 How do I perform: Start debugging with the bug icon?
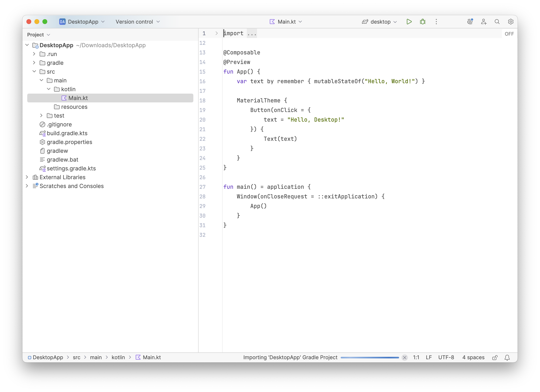coord(423,22)
